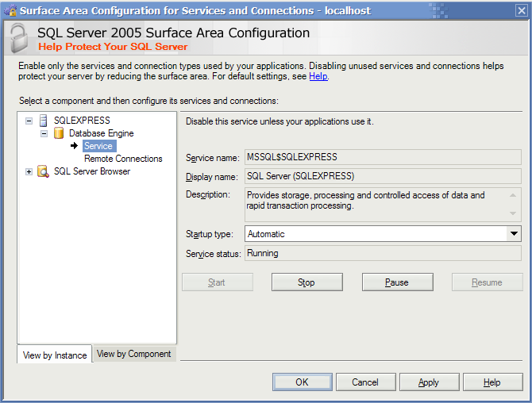Switch to View by Component tab
The image size is (532, 403).
[134, 354]
